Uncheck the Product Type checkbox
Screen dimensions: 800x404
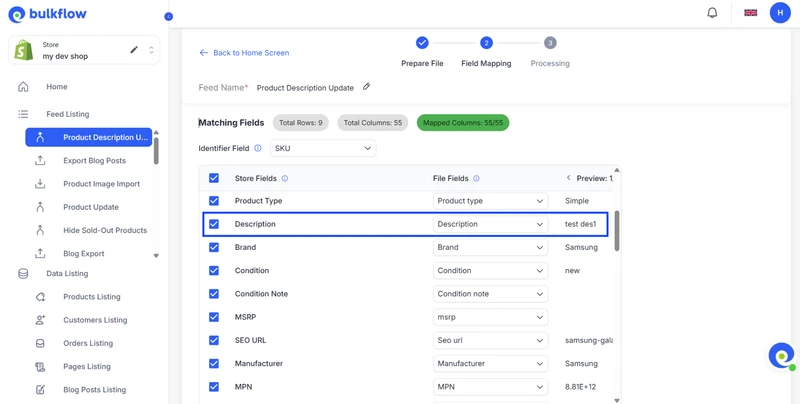tap(214, 201)
